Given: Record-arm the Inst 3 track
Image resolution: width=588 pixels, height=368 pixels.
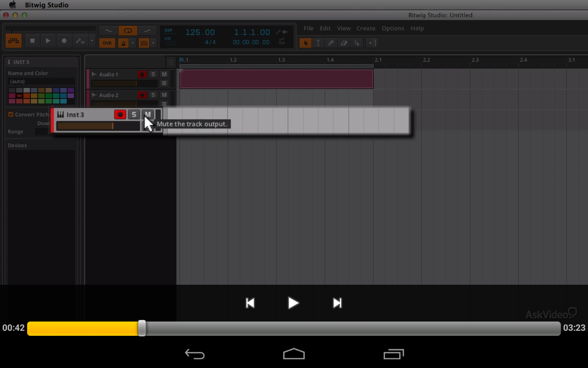Looking at the screenshot, I should (120, 115).
